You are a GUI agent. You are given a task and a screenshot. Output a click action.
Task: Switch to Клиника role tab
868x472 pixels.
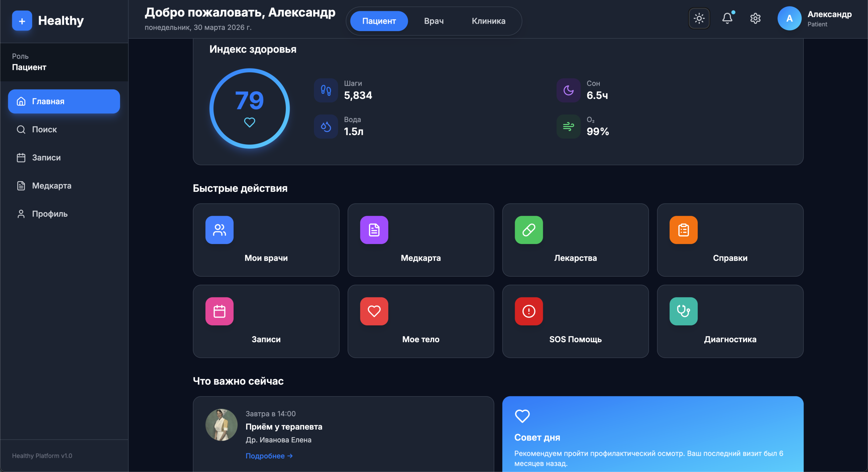488,21
